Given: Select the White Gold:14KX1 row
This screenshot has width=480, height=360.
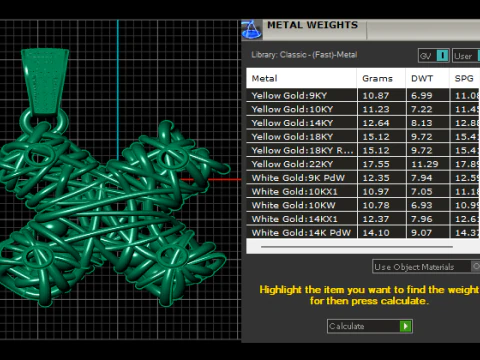Looking at the screenshot, I should tap(363, 219).
